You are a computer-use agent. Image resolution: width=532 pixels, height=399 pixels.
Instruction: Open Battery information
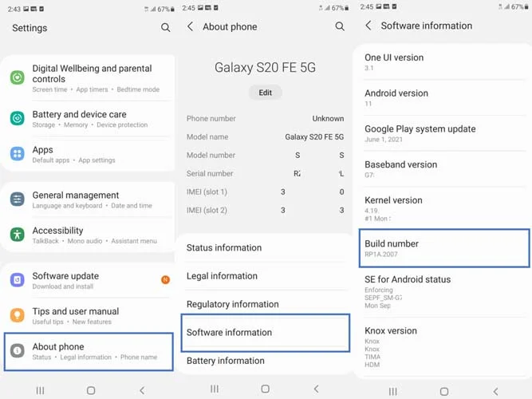point(266,361)
